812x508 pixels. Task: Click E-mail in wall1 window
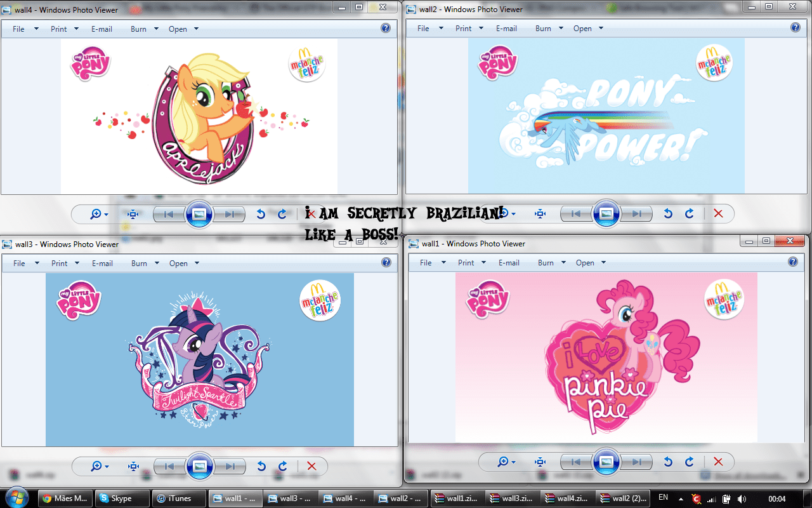tap(509, 262)
